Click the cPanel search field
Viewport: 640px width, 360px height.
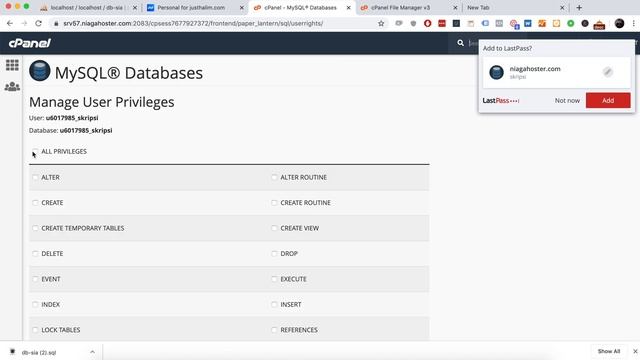[473, 43]
